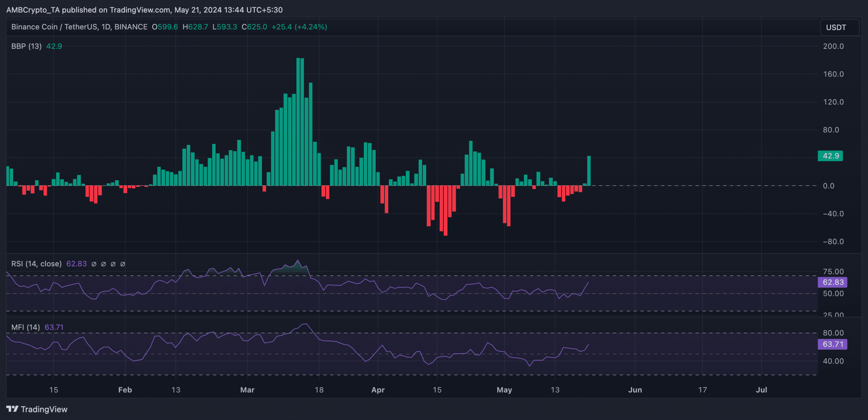Select the RSI (14, close) indicator label
This screenshot has height=420, width=868.
37,264
